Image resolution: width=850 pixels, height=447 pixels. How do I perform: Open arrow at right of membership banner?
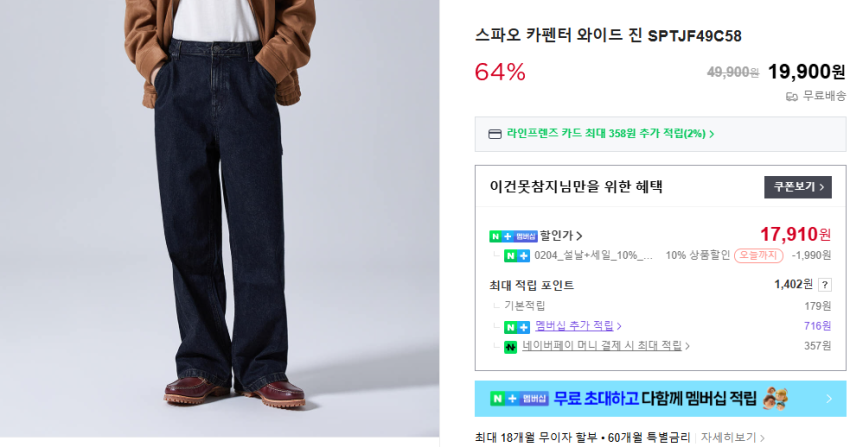[829, 399]
